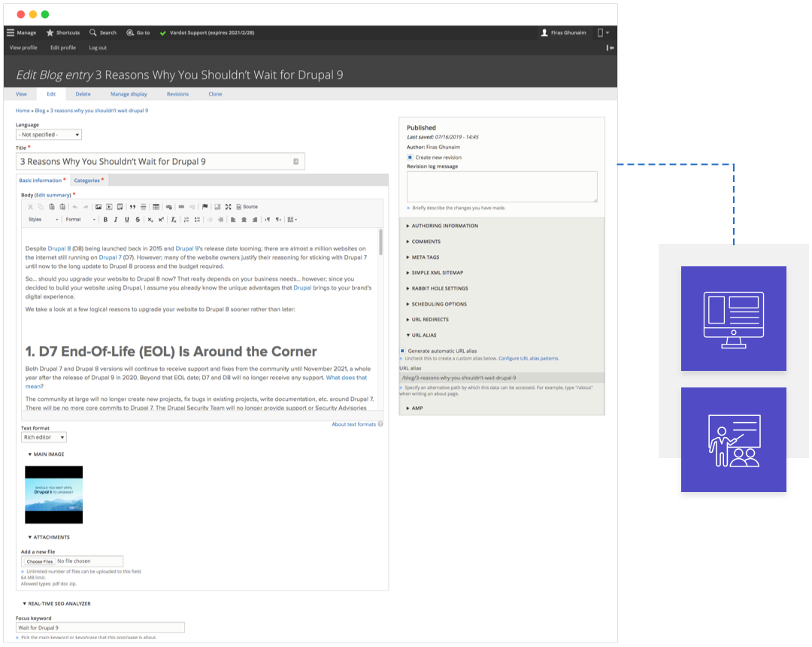Insert a video with the media icon

[x=109, y=207]
